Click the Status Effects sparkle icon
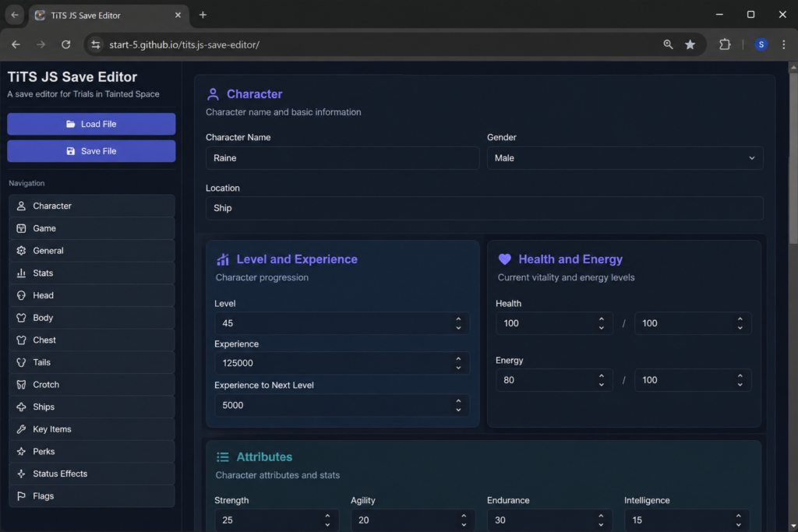 coord(21,474)
